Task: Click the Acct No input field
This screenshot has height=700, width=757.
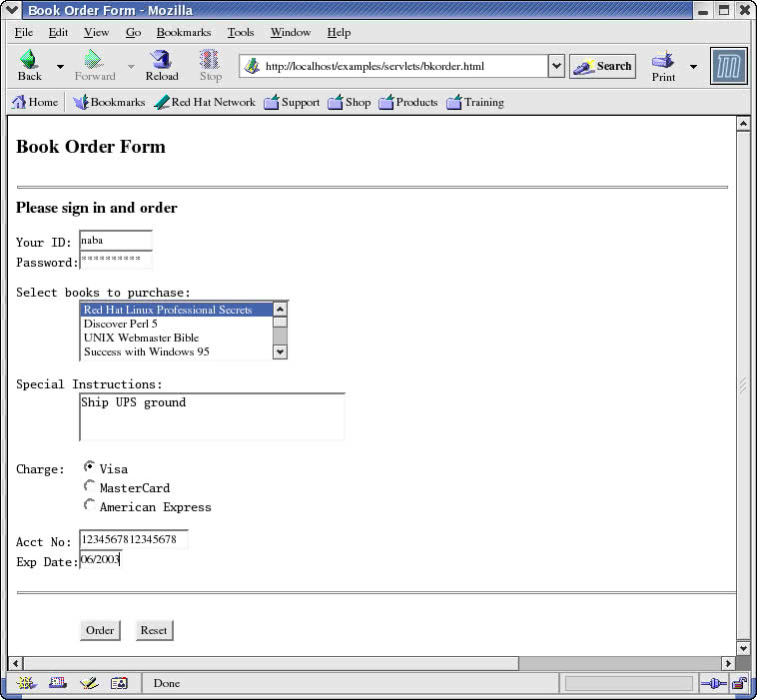Action: 133,539
